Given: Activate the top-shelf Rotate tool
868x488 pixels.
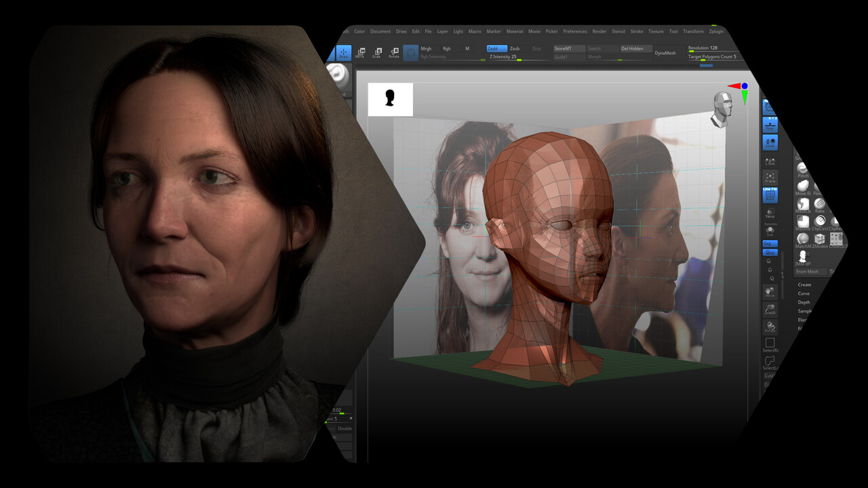Looking at the screenshot, I should pyautogui.click(x=393, y=53).
